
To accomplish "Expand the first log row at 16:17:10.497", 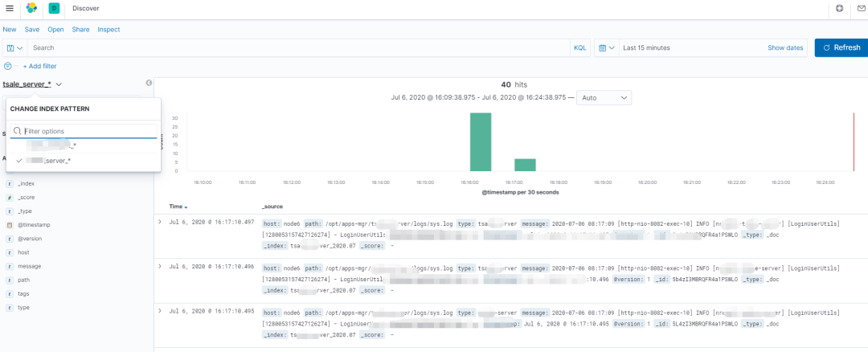I will (160, 222).
